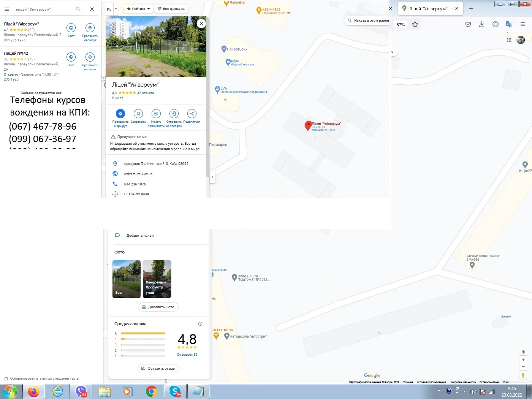
Task: Bookmark the page with the star icon
Action: pos(415,24)
